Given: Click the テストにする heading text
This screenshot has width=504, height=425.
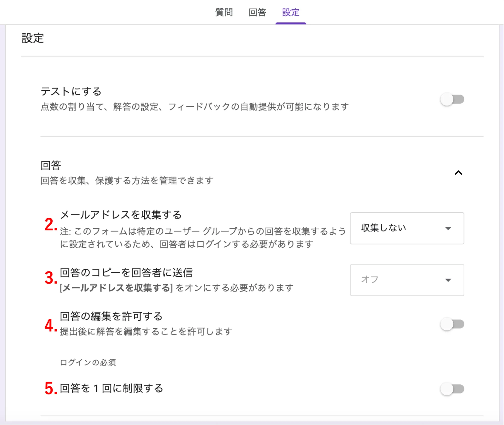Looking at the screenshot, I should click(x=71, y=91).
